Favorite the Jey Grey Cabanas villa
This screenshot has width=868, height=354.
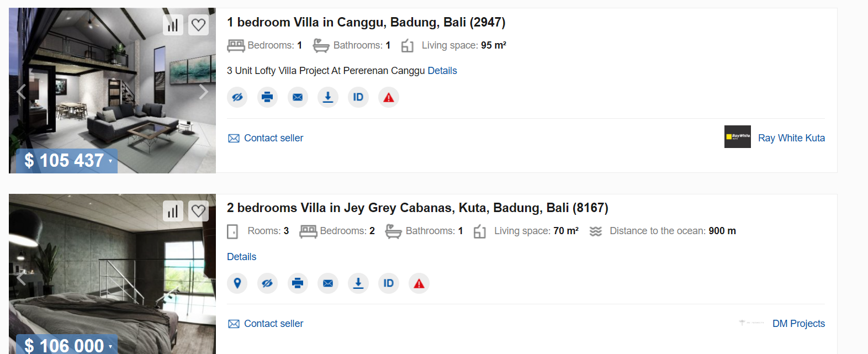[x=198, y=211]
